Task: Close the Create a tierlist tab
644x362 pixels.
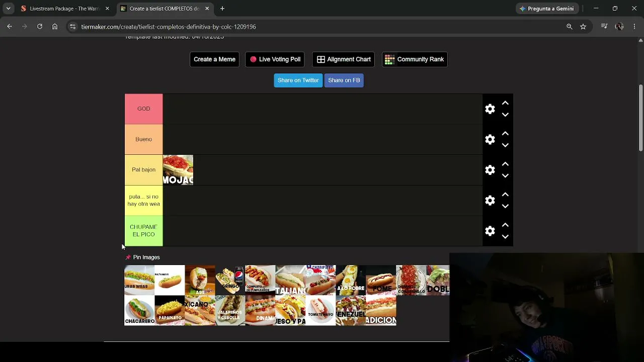Action: 207,9
